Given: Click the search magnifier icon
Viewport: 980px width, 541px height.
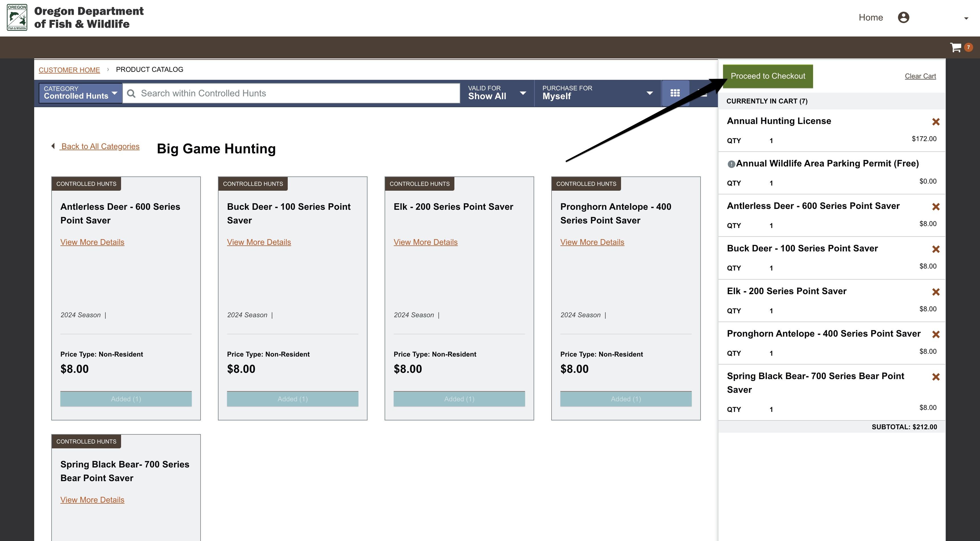Looking at the screenshot, I should point(132,93).
